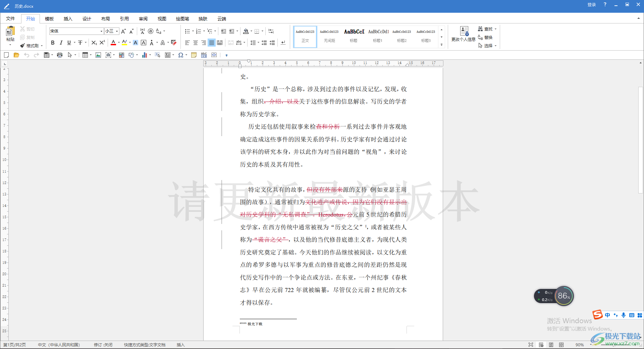Click the grow font size icon

coord(123,31)
